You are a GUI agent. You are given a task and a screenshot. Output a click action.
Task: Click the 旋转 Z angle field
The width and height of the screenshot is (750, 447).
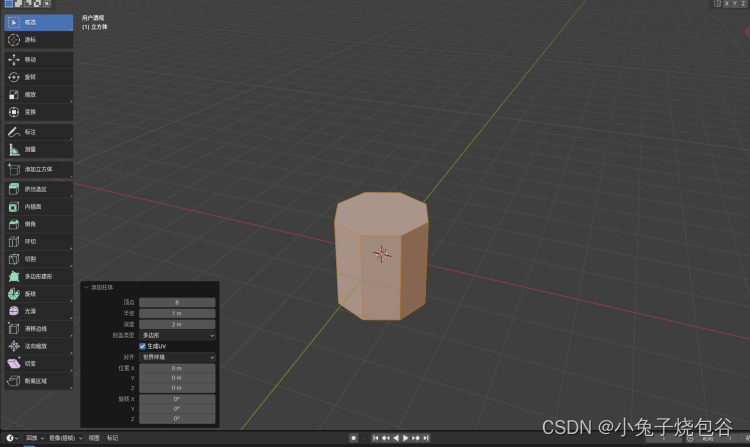[x=177, y=419]
